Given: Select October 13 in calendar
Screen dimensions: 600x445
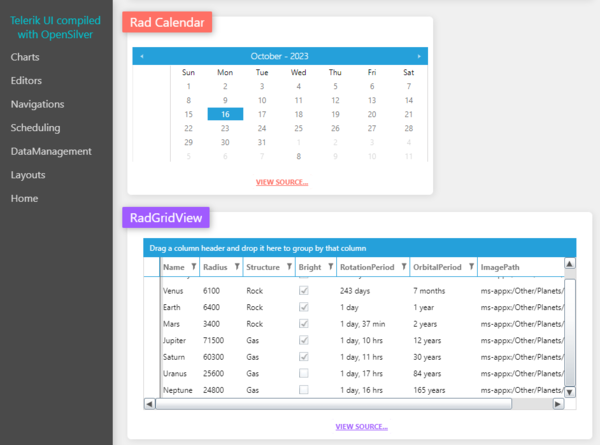Looking at the screenshot, I should pos(372,100).
